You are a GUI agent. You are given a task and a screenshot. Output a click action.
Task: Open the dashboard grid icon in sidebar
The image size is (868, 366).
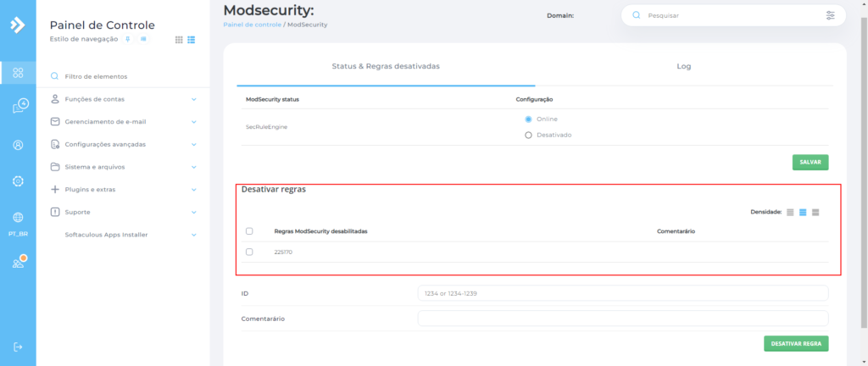coord(18,73)
